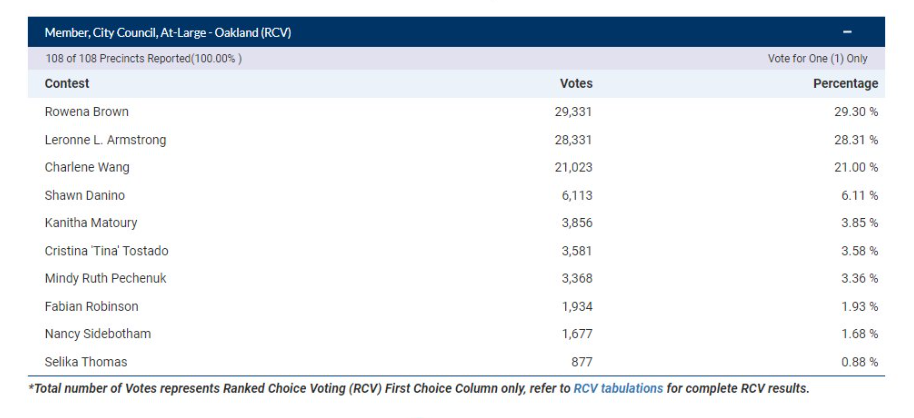914x418 pixels.
Task: Click Selika Thomas's 0.88 % percentage
Action: [x=859, y=362]
